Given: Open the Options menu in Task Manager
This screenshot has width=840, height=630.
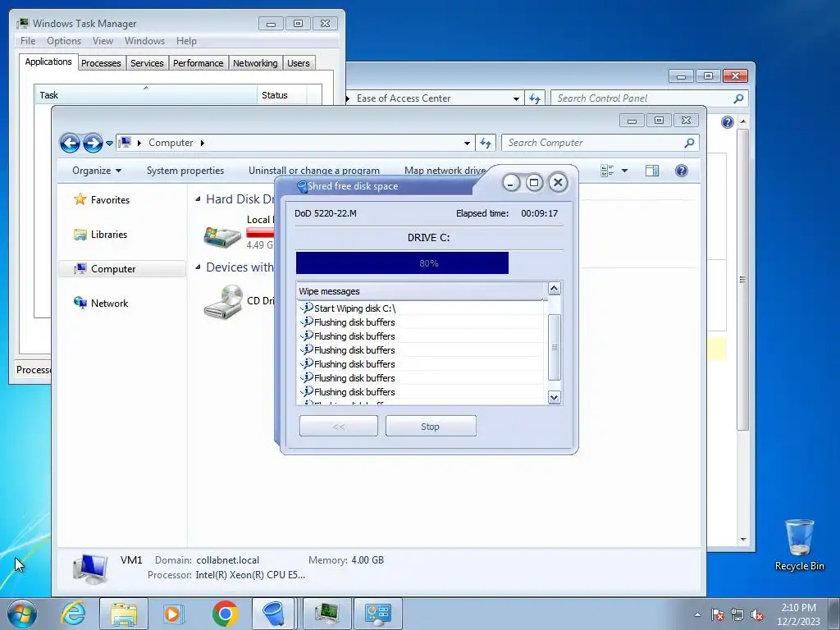Looking at the screenshot, I should (x=64, y=41).
